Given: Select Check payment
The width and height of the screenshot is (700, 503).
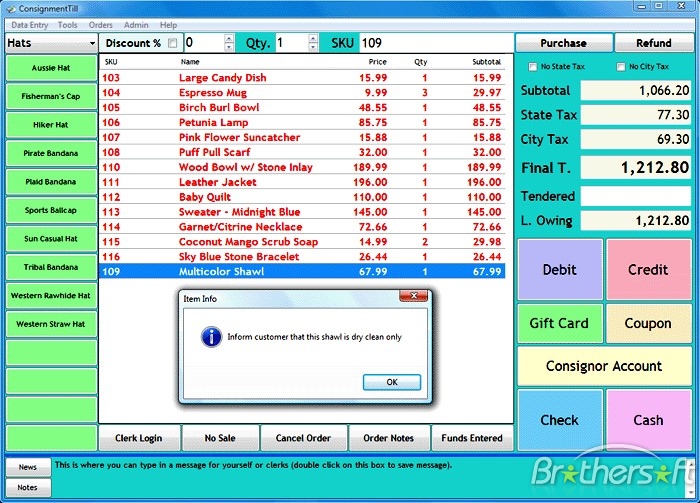Looking at the screenshot, I should (560, 420).
